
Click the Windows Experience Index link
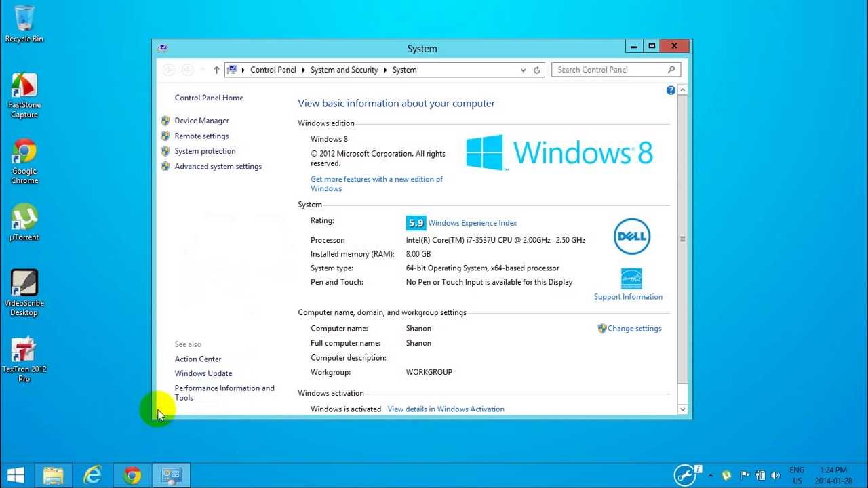(472, 222)
